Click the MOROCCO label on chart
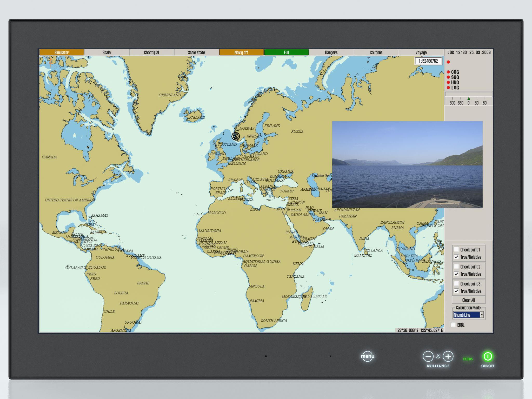This screenshot has width=532, height=399. [x=217, y=213]
